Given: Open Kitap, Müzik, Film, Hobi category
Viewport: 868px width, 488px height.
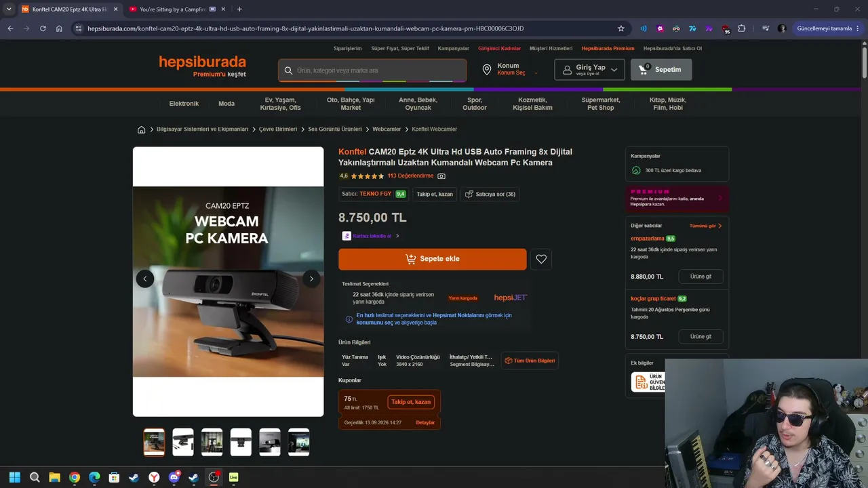Looking at the screenshot, I should pyautogui.click(x=668, y=104).
